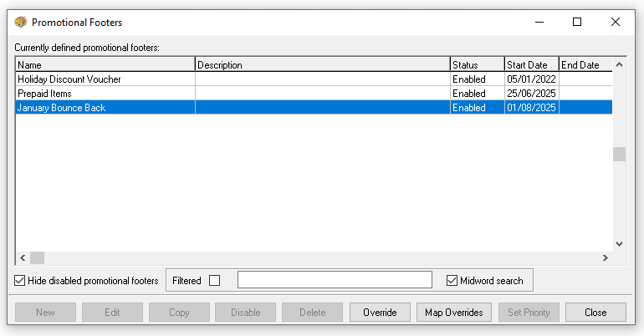644x336 pixels.
Task: Minimize the Promotional Footers window
Action: [538, 23]
